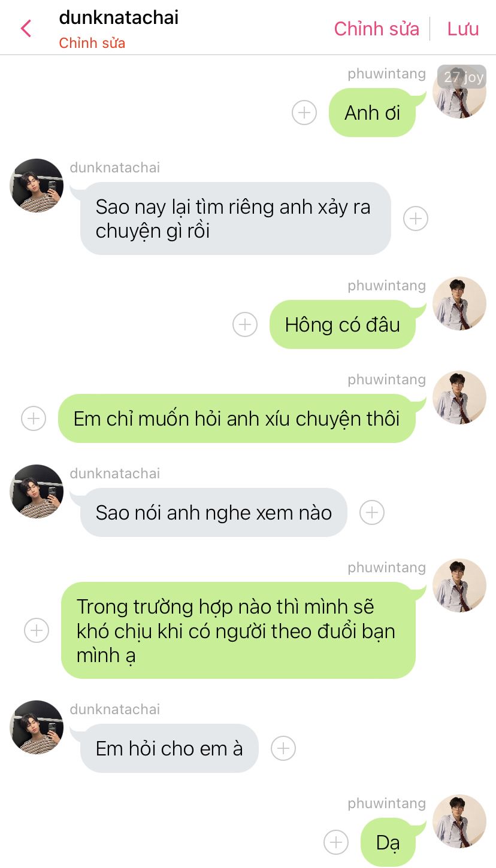Select the 'Anh ơi' green message bubble
Viewport: 496px width, 868px height.
(x=372, y=113)
